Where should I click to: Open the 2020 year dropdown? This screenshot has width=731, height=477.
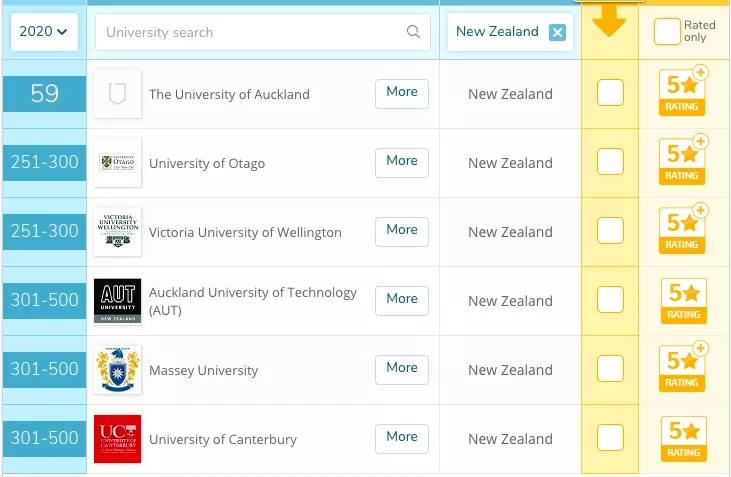pyautogui.click(x=44, y=32)
